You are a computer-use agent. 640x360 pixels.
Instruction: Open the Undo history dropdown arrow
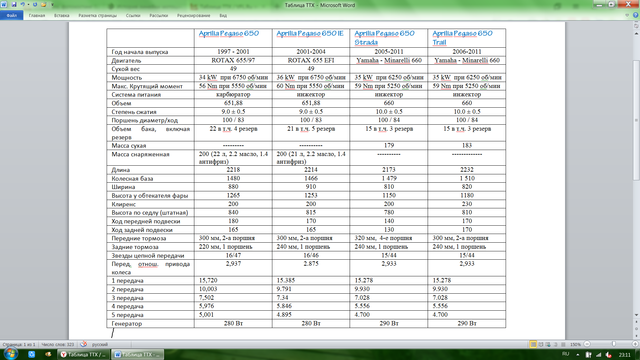(x=28, y=4)
